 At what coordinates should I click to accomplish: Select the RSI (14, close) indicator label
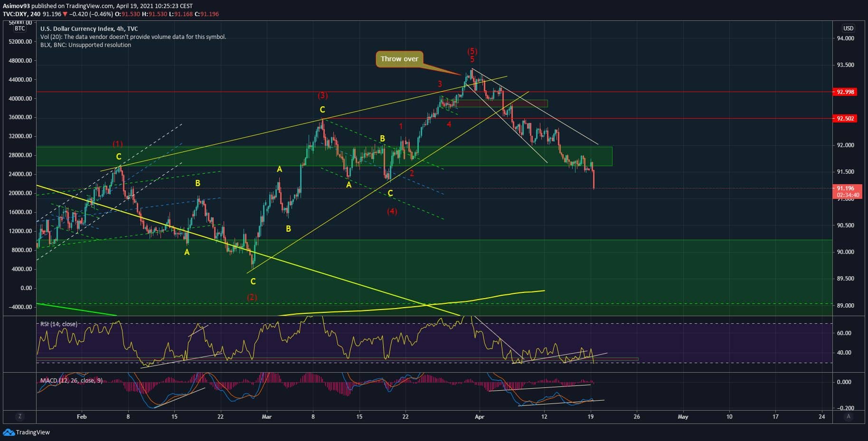click(58, 324)
